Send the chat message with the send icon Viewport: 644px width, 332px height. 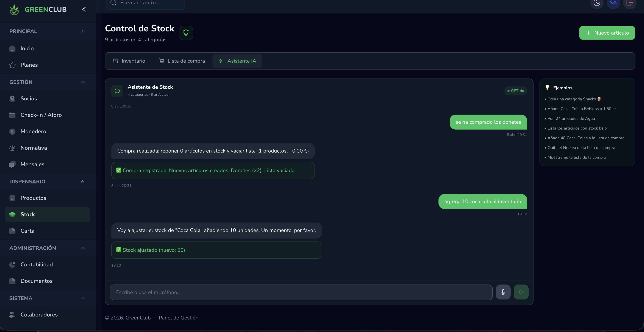521,292
